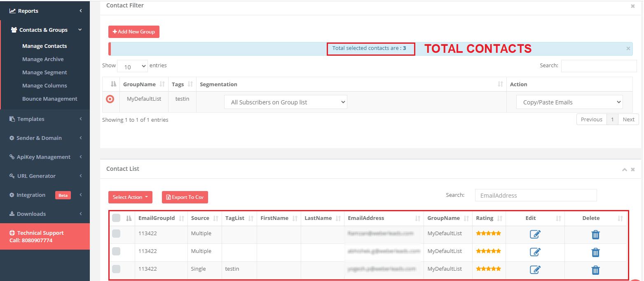Close the total selected contacts alert
Viewport: 644px width, 281px height.
(628, 49)
